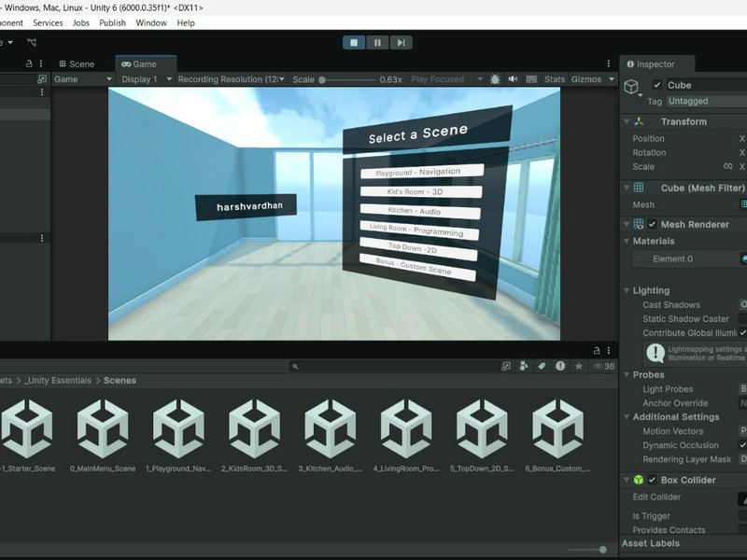The image size is (747, 560).
Task: Click the label filter icon in Project browser
Action: (542, 365)
